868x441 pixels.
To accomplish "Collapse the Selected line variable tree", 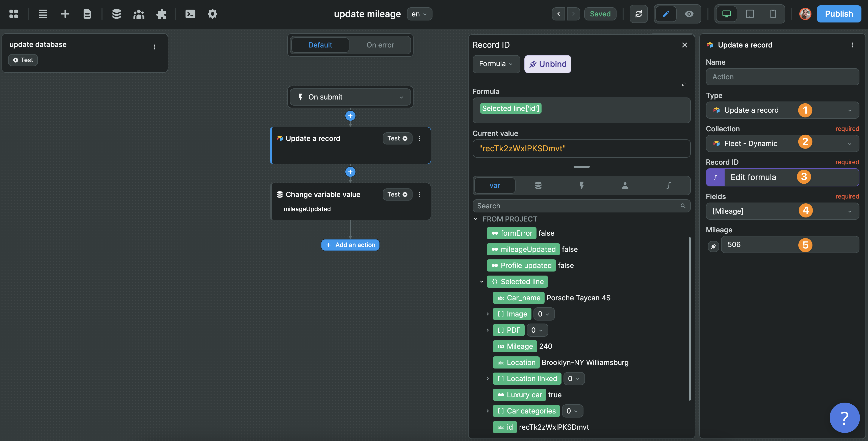I will pos(481,282).
